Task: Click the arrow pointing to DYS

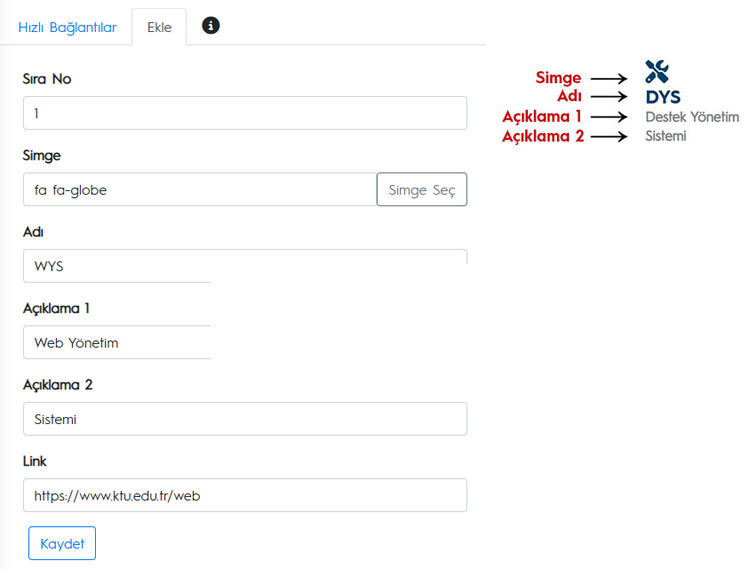Action: click(x=609, y=97)
